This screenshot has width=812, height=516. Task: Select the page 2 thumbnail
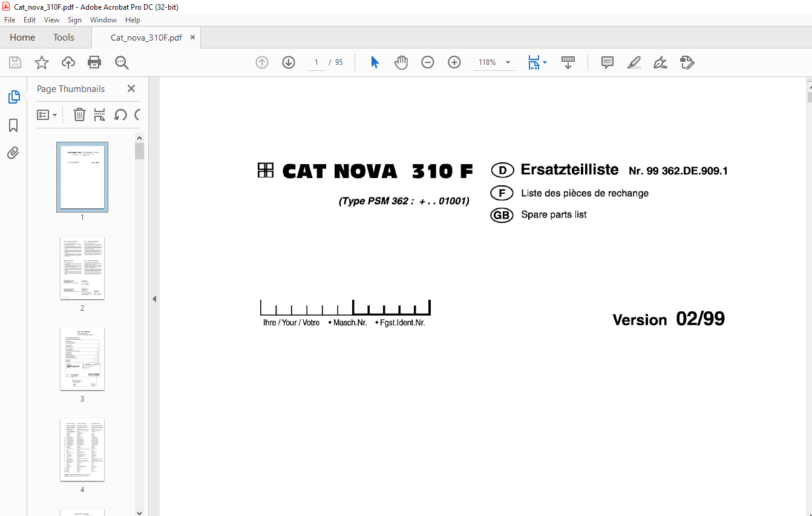click(82, 268)
